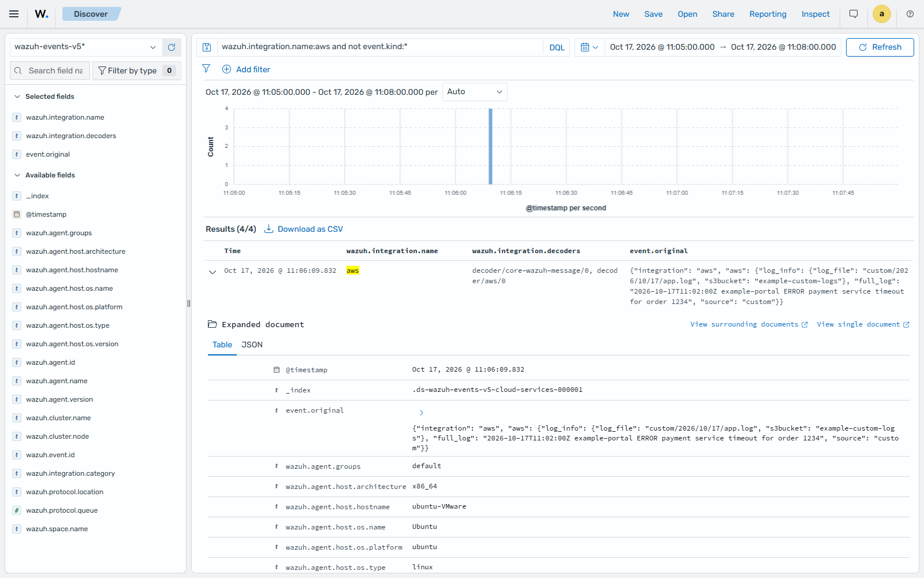Click the Add filter link
Viewport: 924px width, 578px height.
[x=247, y=69]
